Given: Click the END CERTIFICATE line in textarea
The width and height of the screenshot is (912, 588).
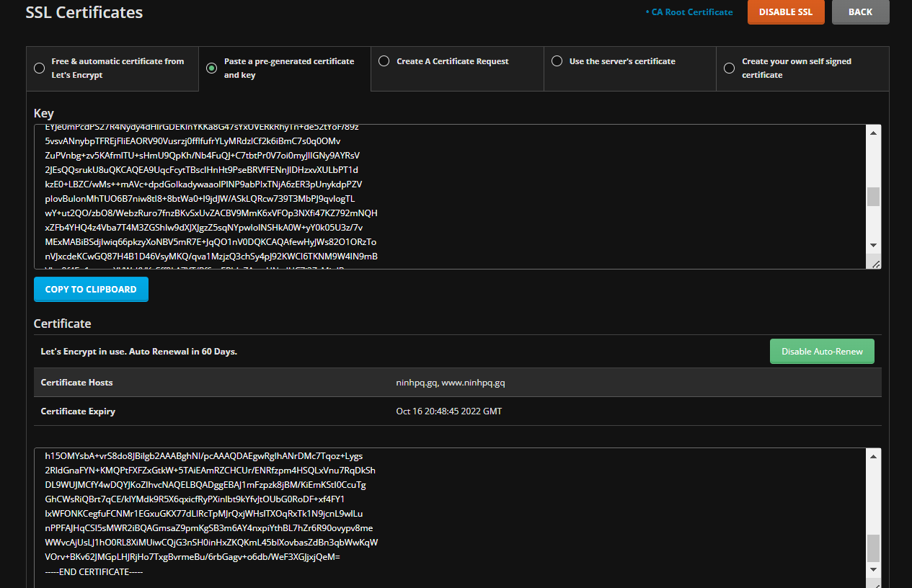Looking at the screenshot, I should pyautogui.click(x=94, y=571).
